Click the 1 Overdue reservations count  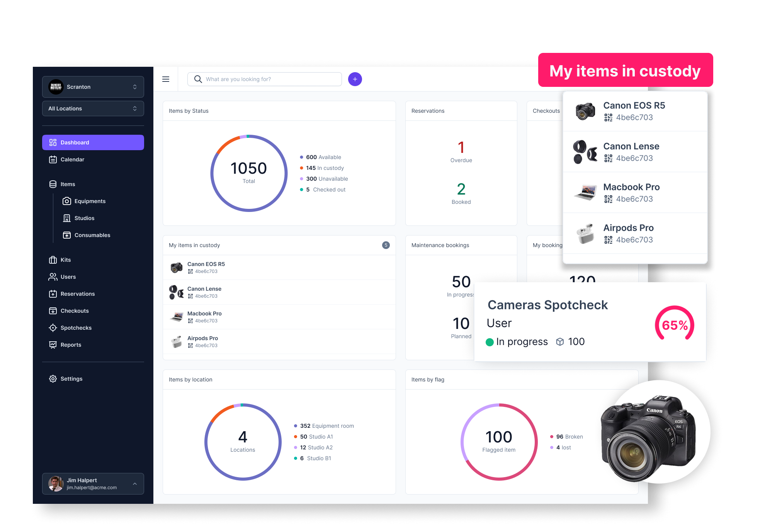(x=461, y=152)
